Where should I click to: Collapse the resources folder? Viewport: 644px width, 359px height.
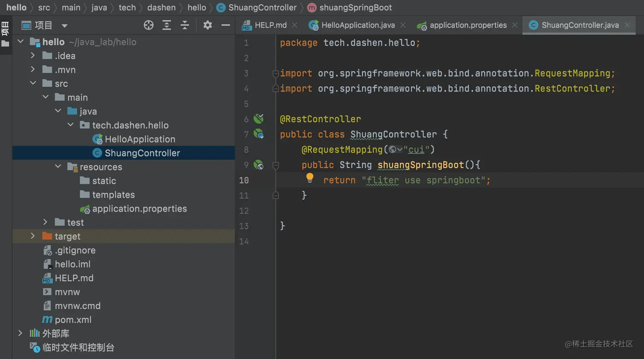[x=58, y=167]
